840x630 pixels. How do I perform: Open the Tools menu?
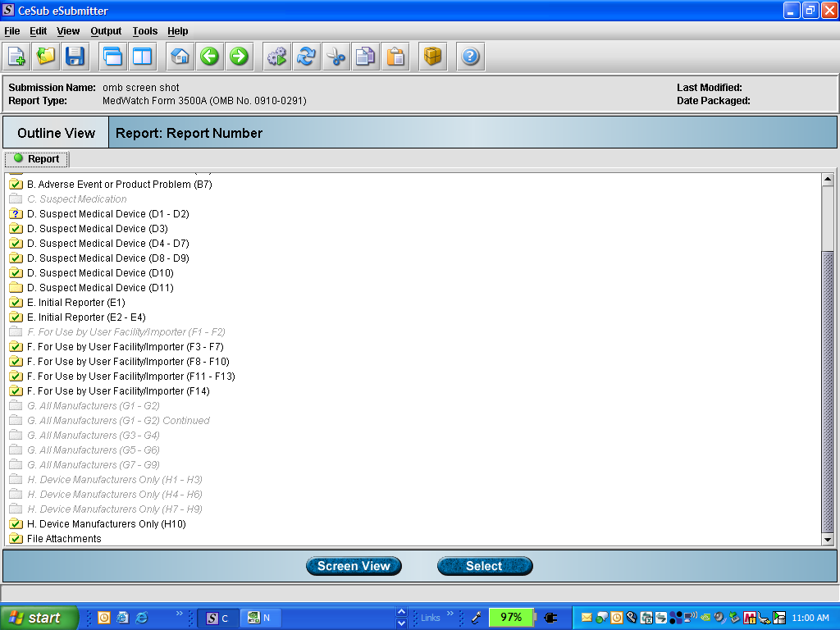coord(145,31)
